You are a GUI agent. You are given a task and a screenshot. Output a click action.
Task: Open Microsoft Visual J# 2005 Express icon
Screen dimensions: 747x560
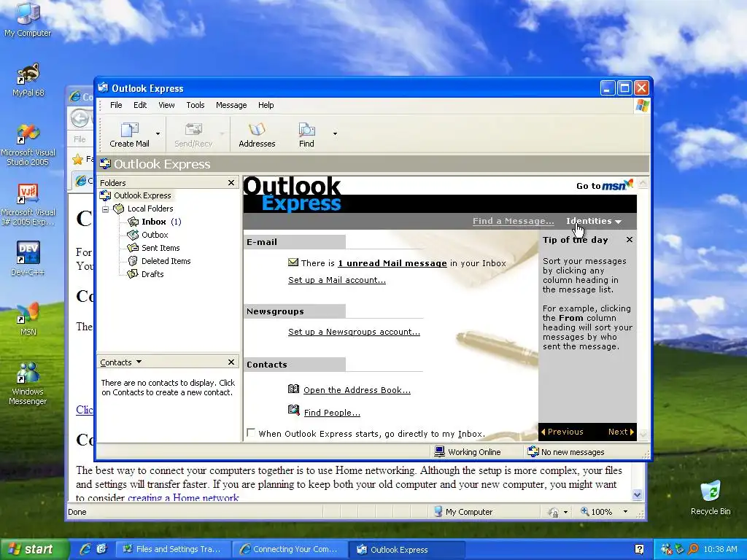click(x=28, y=204)
